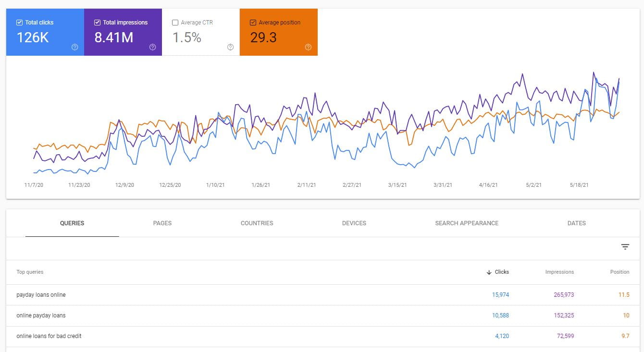The height and width of the screenshot is (352, 644).
Task: Open the filter rows icon
Action: pyautogui.click(x=625, y=247)
